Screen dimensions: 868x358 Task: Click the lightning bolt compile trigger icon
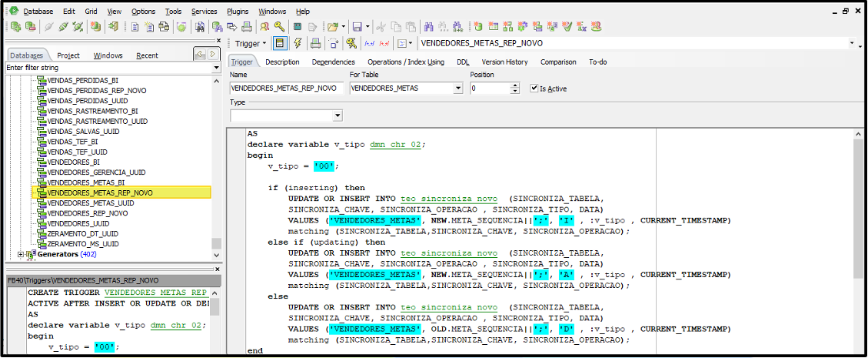298,44
